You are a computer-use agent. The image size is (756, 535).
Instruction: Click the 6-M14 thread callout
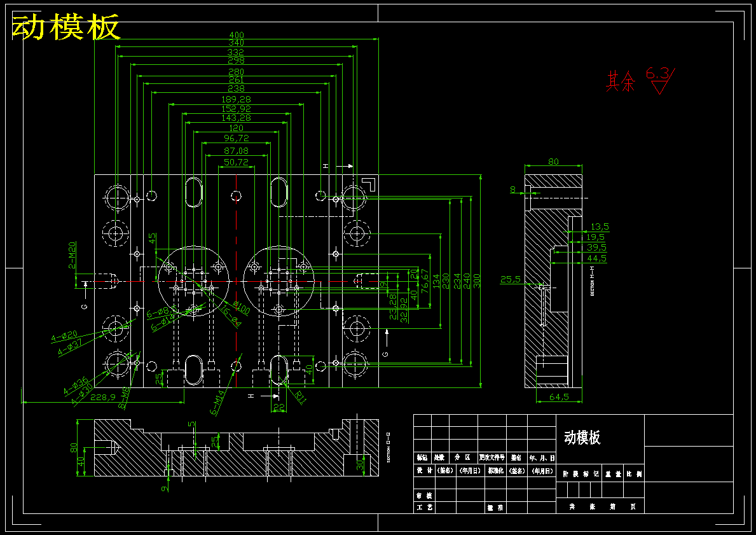pos(217,402)
